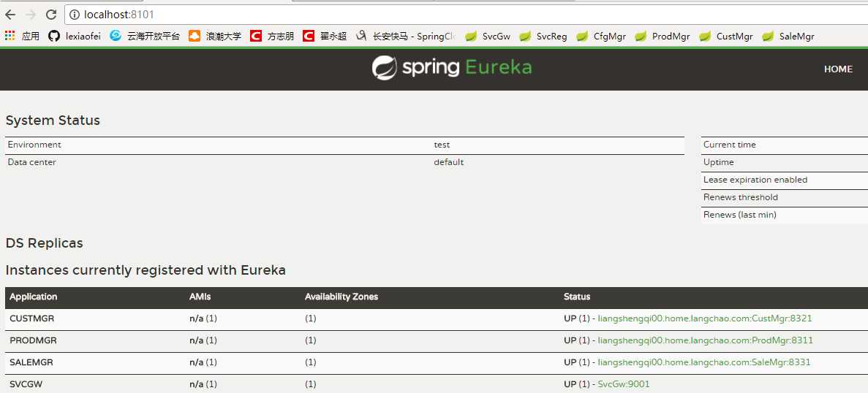Open the 云海开放平台 bookmark

click(x=145, y=37)
